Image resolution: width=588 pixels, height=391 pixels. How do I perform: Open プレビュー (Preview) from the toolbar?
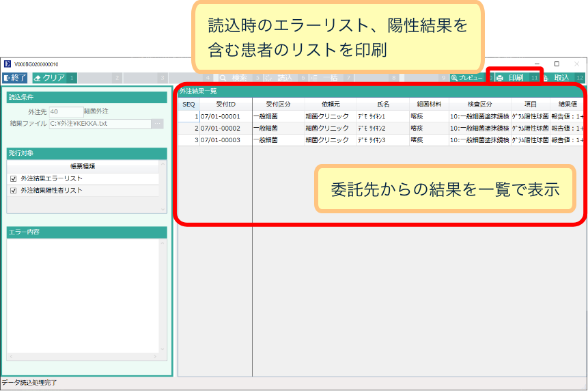click(x=467, y=78)
